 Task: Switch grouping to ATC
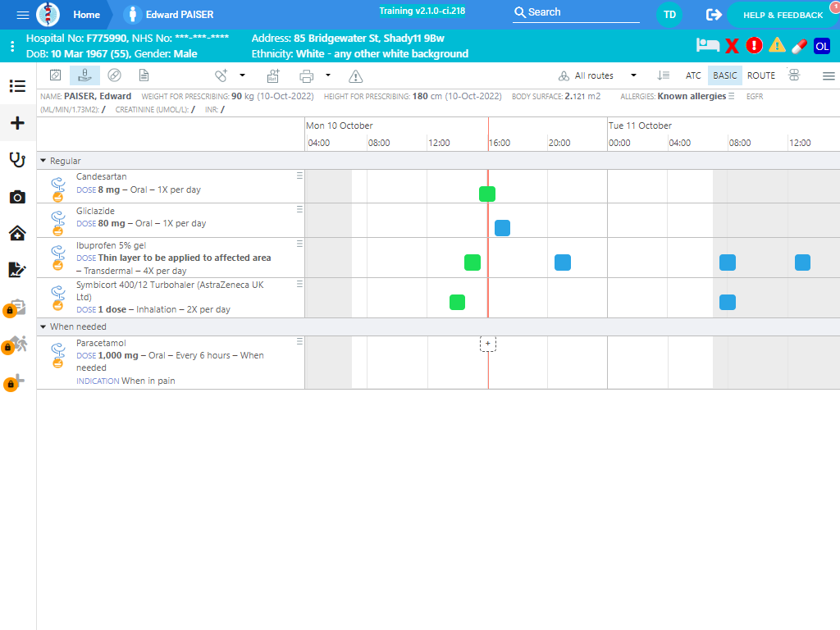(x=693, y=75)
